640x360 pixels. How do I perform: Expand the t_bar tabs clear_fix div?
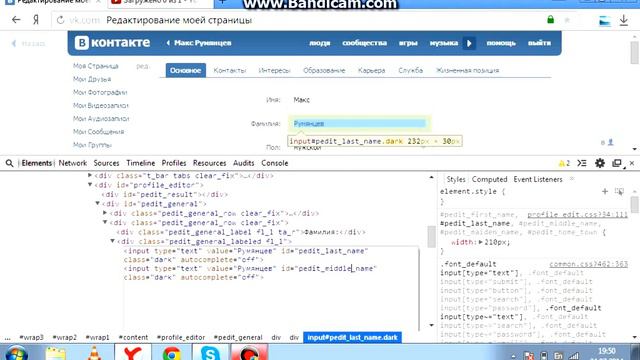pos(90,175)
